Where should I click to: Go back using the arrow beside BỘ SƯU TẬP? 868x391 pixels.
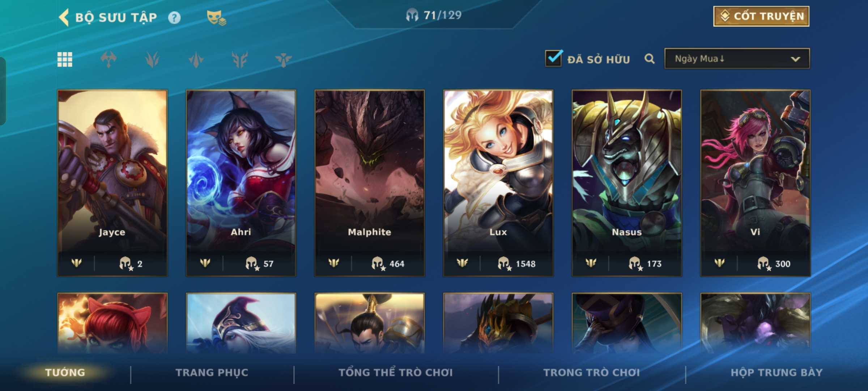pos(64,17)
